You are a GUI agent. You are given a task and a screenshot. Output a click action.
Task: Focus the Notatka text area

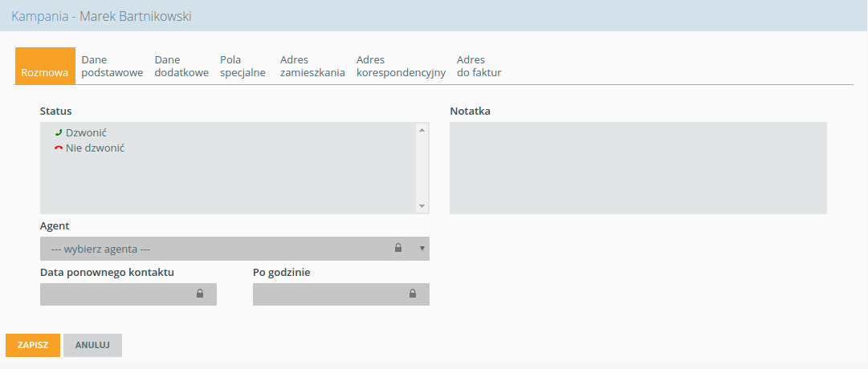tap(638, 168)
